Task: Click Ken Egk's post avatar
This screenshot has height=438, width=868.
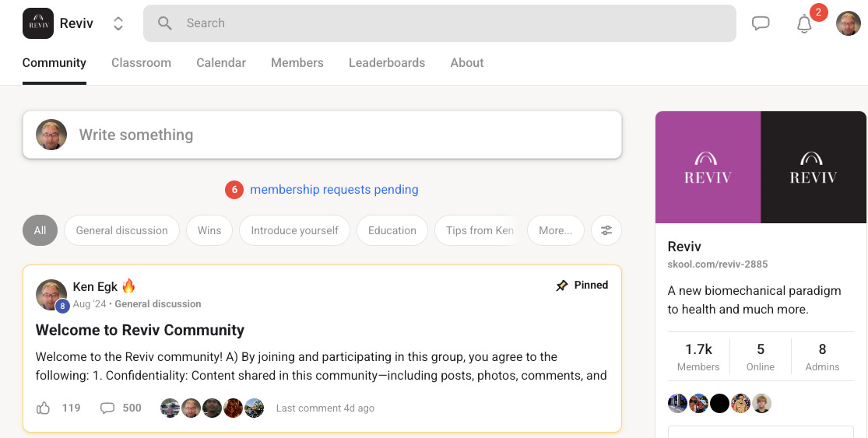Action: tap(51, 294)
